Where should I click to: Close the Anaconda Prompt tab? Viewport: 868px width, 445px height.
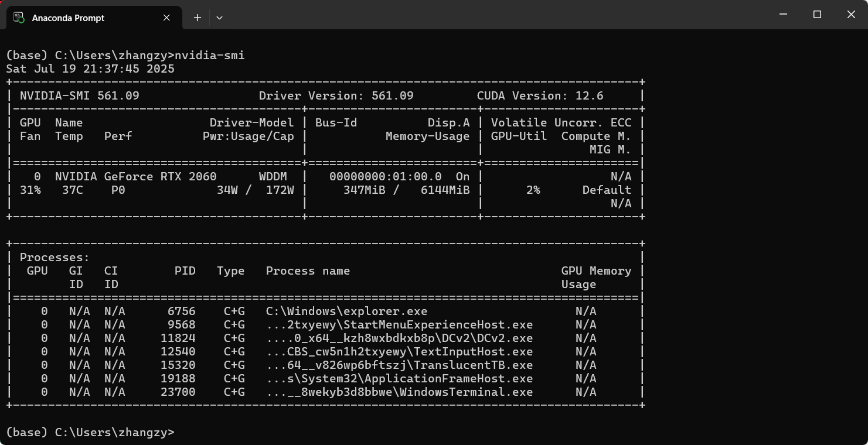click(166, 18)
